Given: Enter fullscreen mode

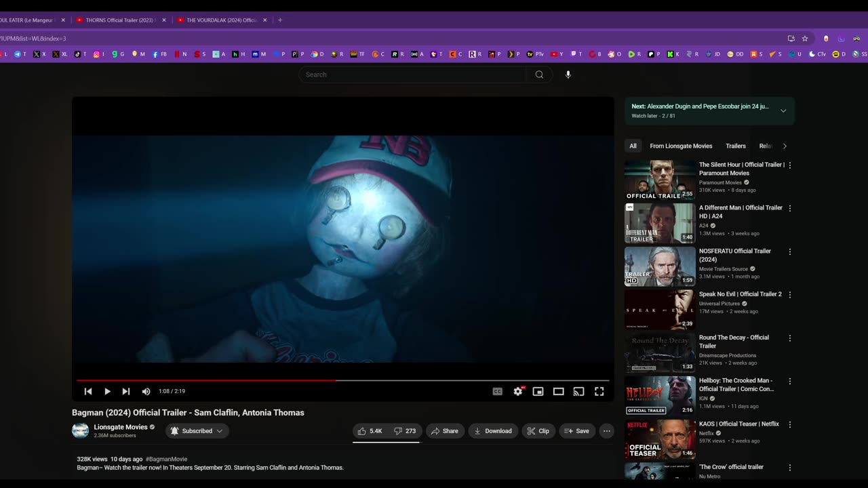Looking at the screenshot, I should pos(599,391).
